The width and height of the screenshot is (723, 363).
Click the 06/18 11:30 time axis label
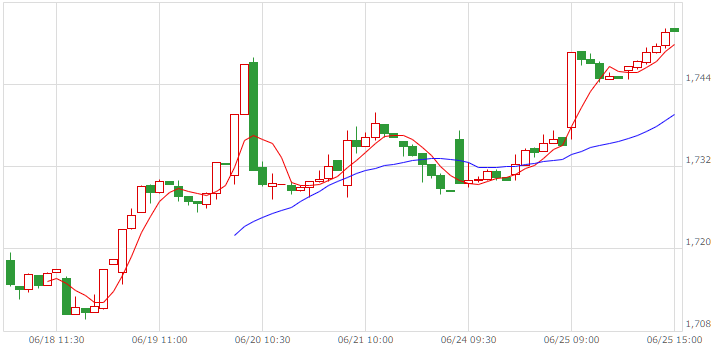point(56,340)
